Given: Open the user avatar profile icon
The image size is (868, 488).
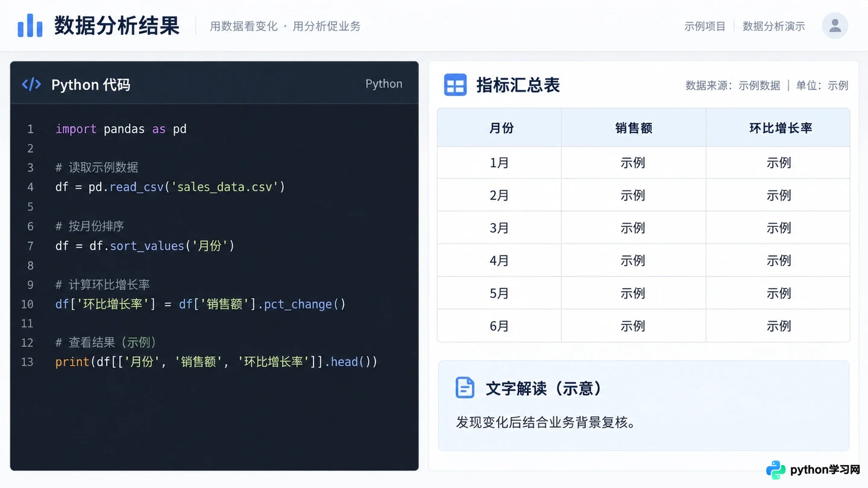Looking at the screenshot, I should tap(835, 26).
